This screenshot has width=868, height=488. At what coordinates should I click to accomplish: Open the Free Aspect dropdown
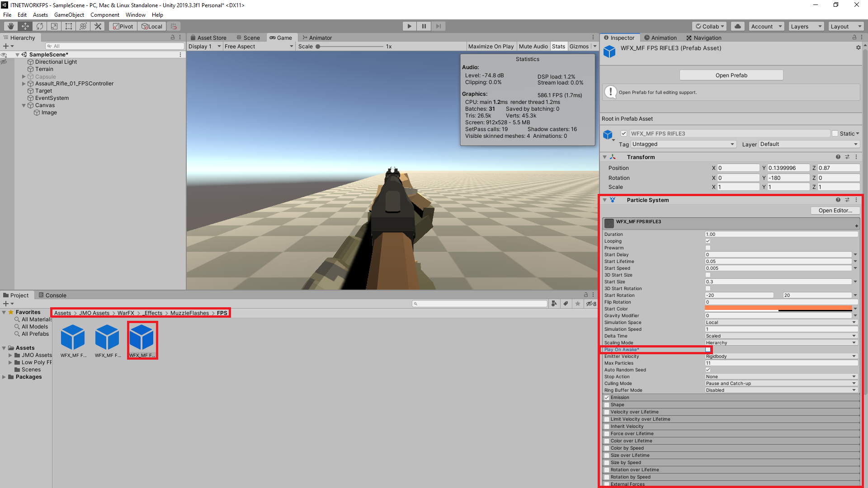(258, 46)
